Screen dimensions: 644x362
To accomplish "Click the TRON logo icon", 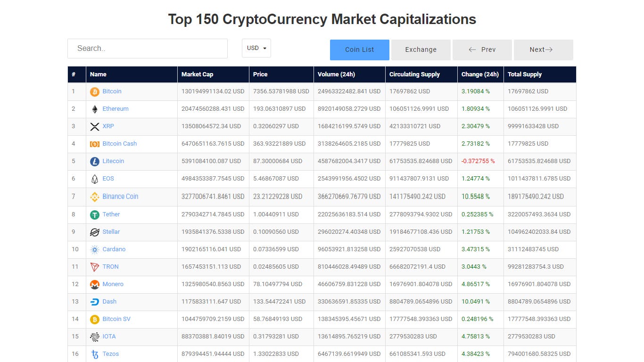I will click(x=95, y=267).
